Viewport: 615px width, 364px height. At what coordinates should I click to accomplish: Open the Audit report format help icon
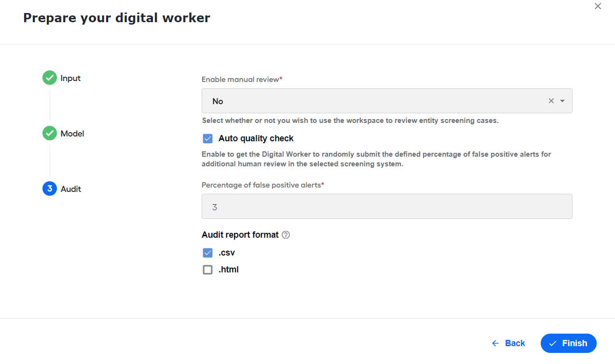click(286, 235)
